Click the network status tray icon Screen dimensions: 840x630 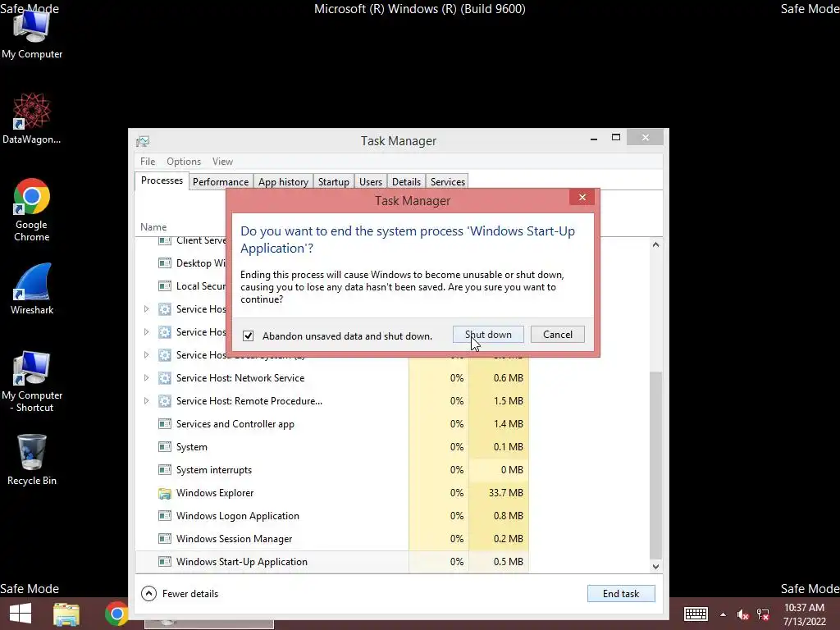[763, 614]
